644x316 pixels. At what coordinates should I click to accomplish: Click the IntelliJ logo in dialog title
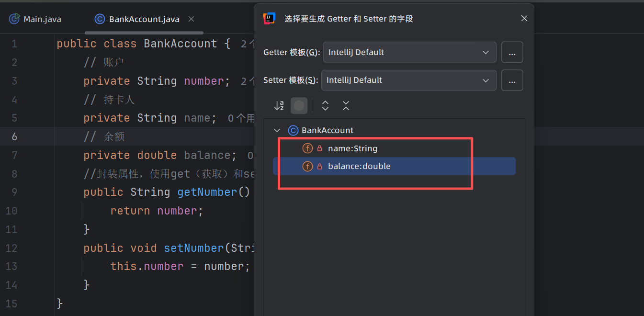[x=269, y=19]
